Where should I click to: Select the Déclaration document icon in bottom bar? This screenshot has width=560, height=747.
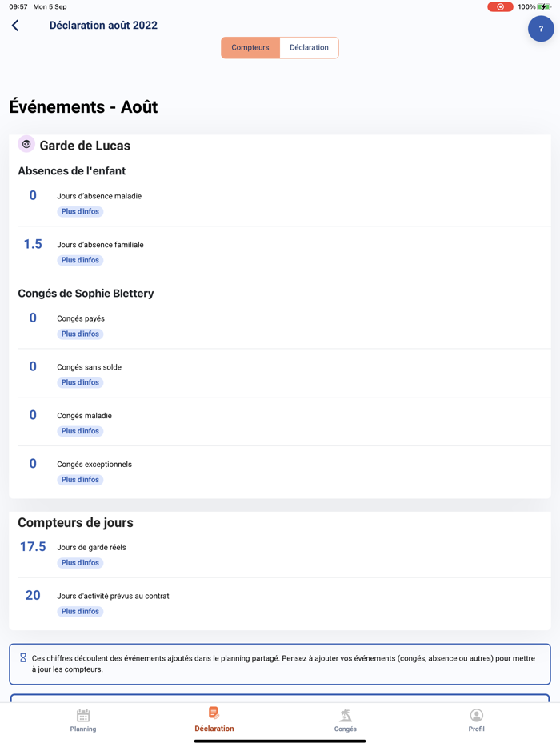214,717
